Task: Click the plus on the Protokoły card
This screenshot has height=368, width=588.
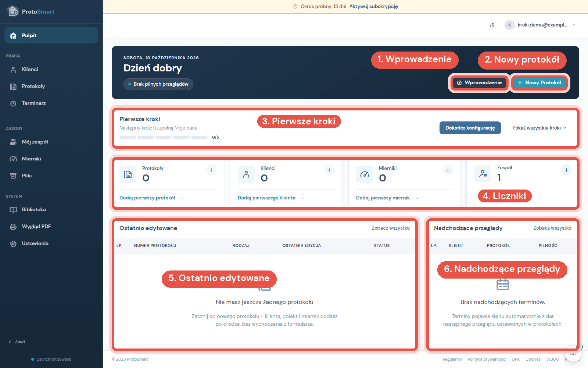Action: point(211,170)
